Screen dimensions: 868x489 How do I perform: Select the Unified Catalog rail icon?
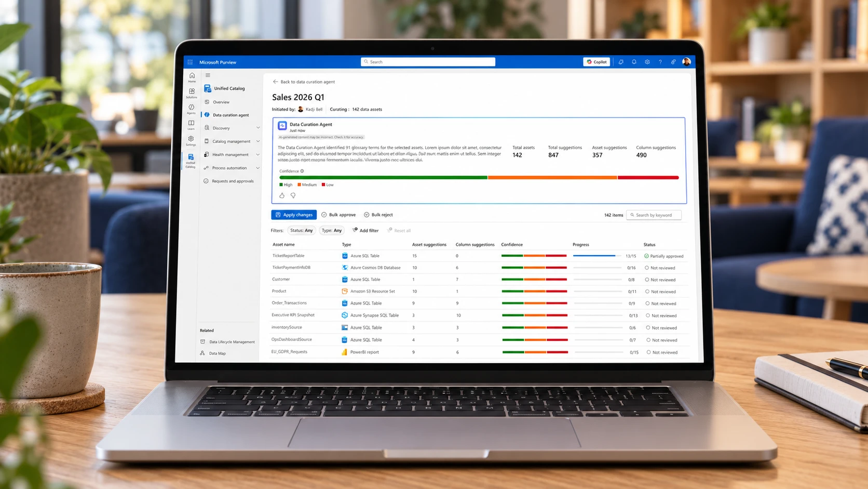[191, 161]
